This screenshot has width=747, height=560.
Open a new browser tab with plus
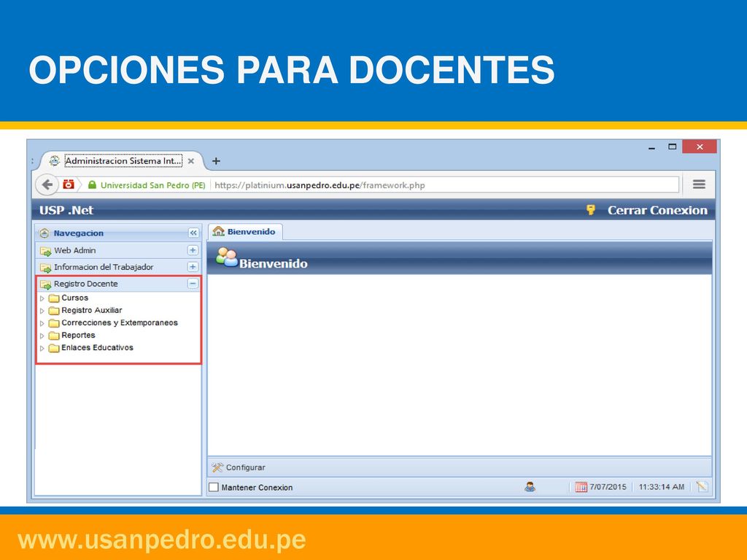pos(216,161)
